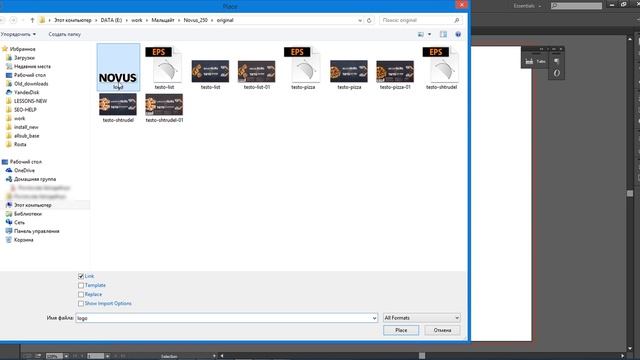Open install_new folder in sidebar
The image size is (640, 360).
[26, 127]
